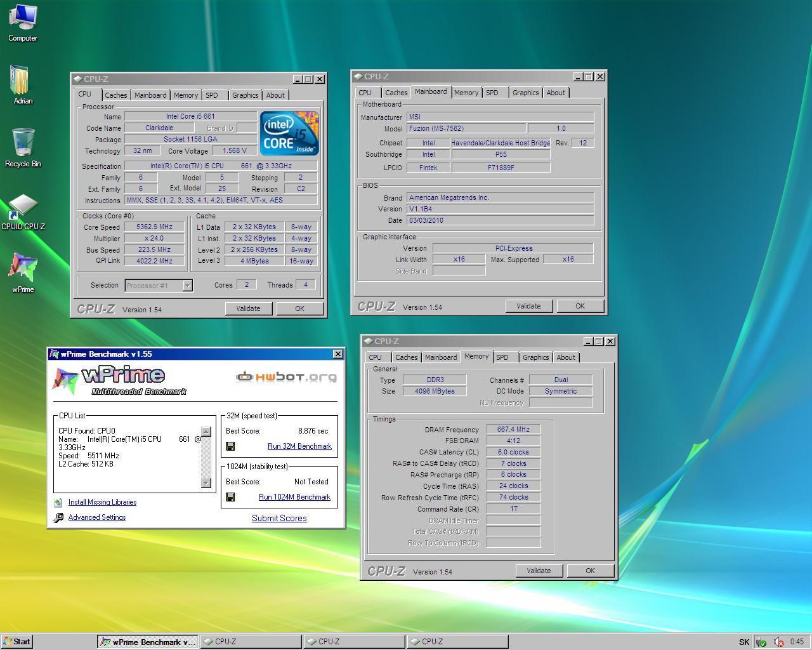Click the memory Size value 4096 MBytes
This screenshot has width=812, height=650.
(x=435, y=391)
